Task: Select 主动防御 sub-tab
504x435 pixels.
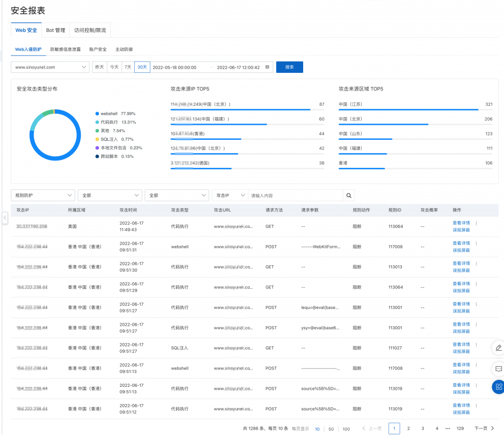Action: 124,49
